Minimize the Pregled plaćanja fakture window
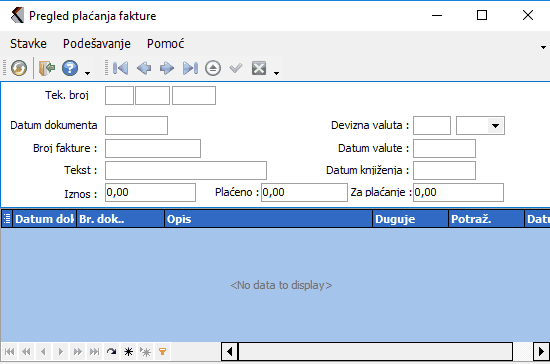Image resolution: width=550 pixels, height=364 pixels. coord(437,15)
